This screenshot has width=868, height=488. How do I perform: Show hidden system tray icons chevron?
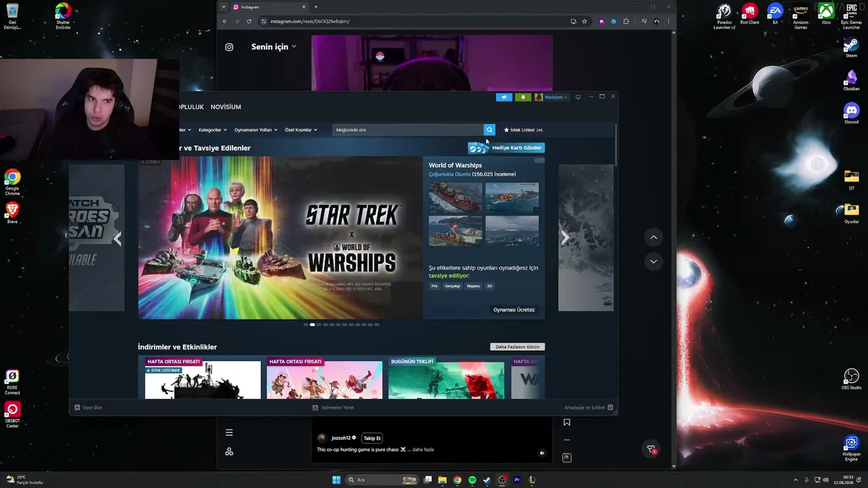point(796,480)
